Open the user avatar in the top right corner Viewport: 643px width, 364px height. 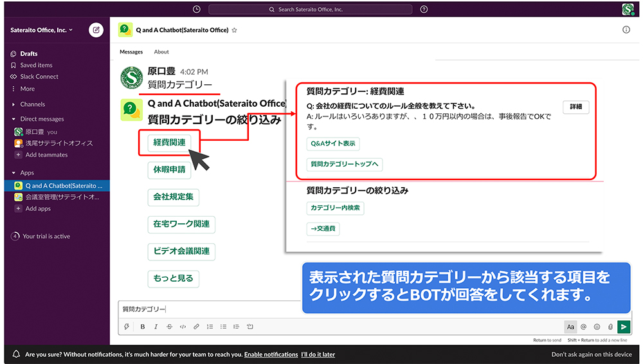pos(628,9)
